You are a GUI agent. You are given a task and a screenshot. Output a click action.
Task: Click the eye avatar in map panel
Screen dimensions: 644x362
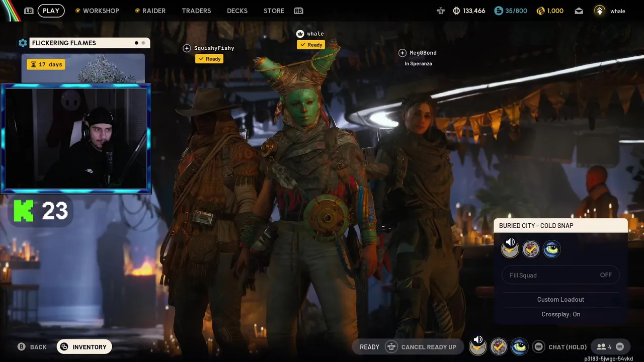551,249
